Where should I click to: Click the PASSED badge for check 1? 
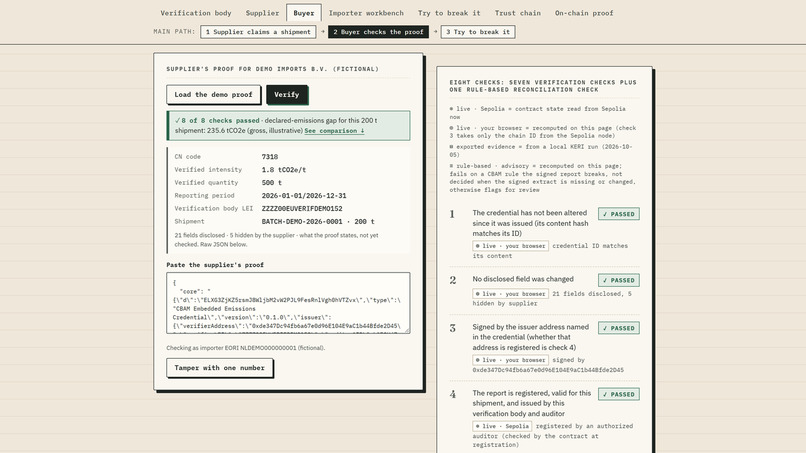click(x=619, y=214)
